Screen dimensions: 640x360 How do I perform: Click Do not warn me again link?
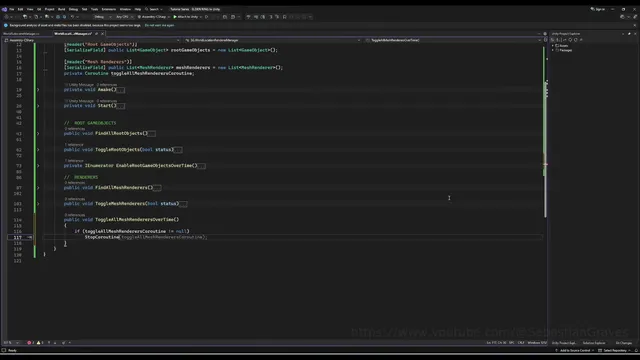pos(159,25)
